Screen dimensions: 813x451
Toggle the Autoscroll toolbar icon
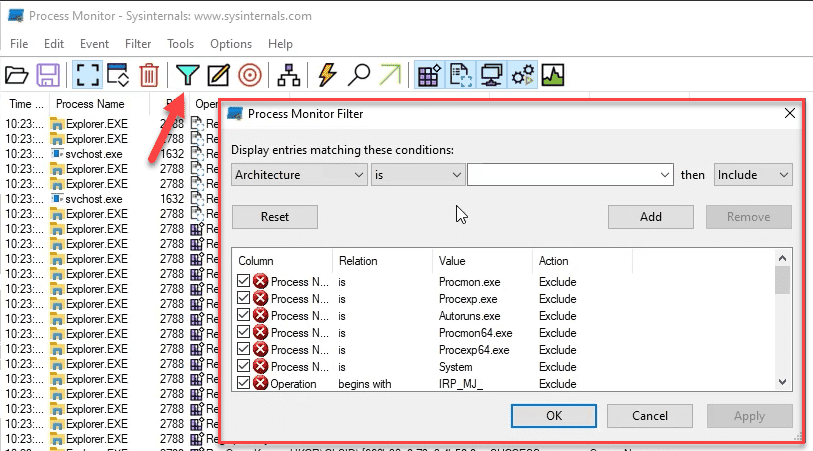[118, 75]
